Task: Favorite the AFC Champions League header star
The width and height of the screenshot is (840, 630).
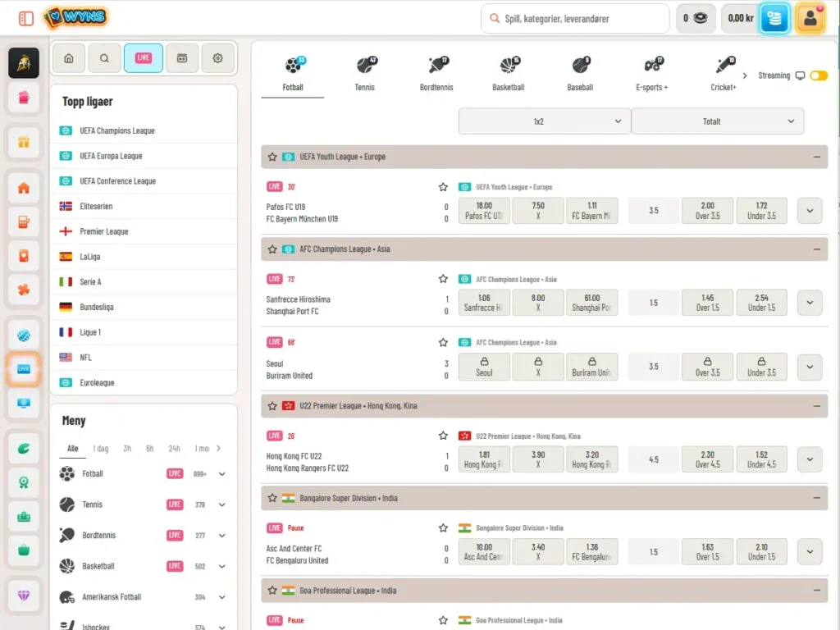Action: pos(272,249)
